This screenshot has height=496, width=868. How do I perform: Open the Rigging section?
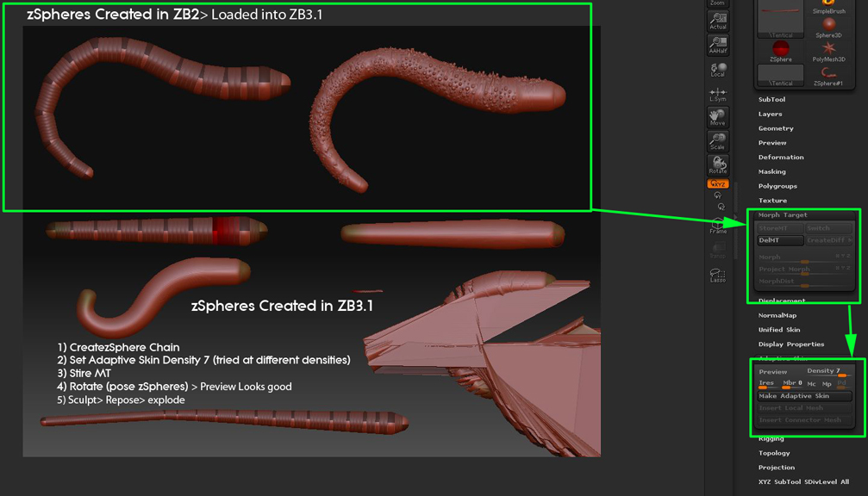tap(771, 438)
